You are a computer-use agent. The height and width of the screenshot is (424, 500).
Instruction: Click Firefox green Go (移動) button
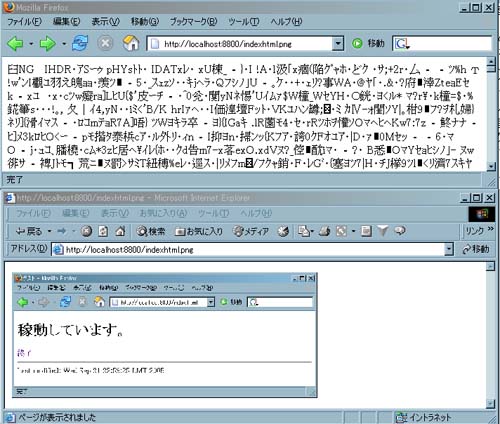tap(369, 43)
